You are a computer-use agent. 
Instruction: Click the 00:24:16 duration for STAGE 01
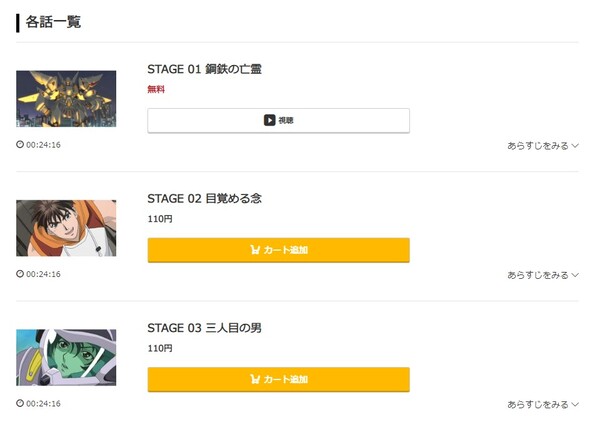click(43, 145)
